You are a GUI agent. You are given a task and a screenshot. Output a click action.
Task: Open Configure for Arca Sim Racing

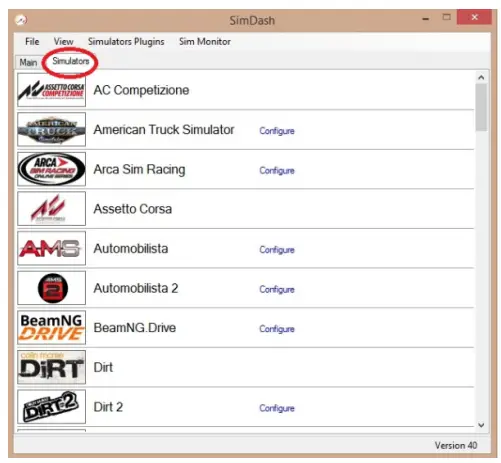tap(277, 171)
